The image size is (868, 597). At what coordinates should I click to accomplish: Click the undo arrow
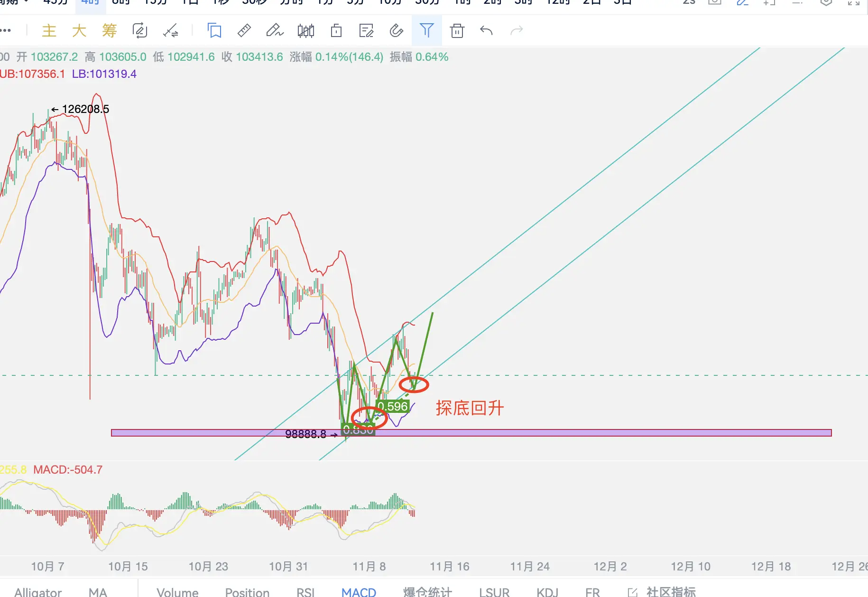coord(487,31)
